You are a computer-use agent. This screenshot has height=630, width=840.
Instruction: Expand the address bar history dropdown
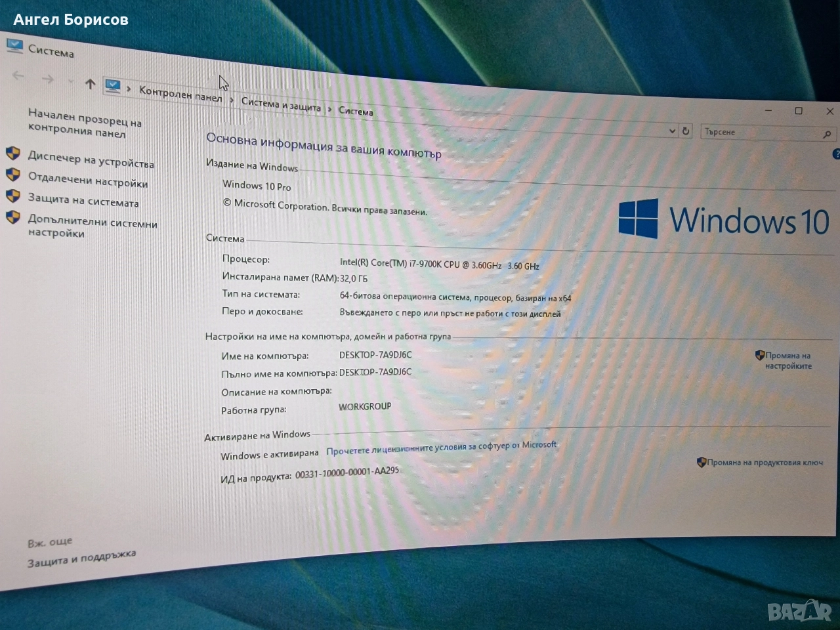pos(672,131)
